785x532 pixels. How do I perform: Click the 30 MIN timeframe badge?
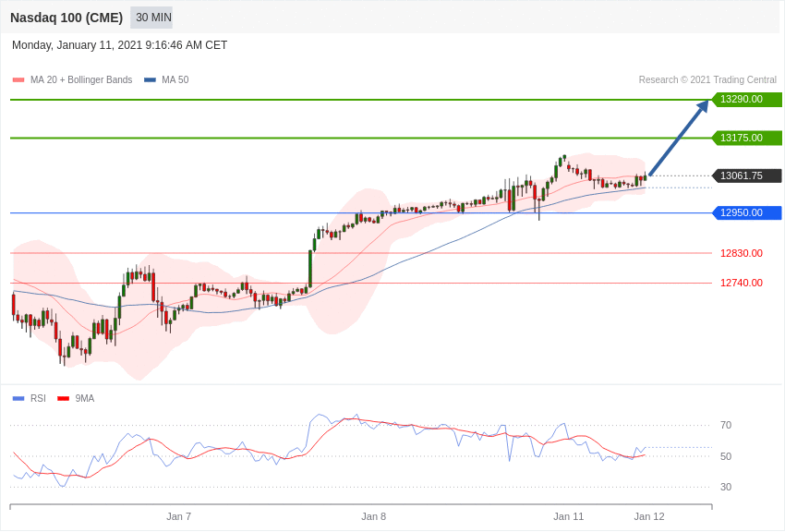point(151,18)
